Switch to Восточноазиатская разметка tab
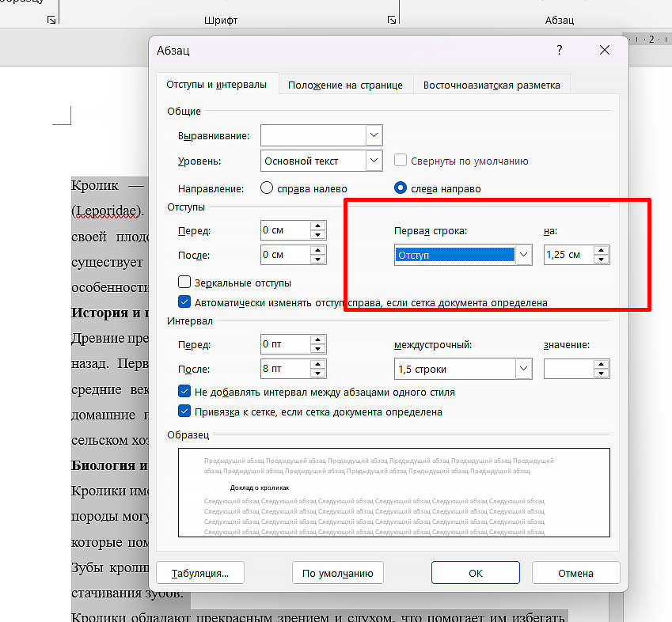The image size is (672, 622). (492, 85)
